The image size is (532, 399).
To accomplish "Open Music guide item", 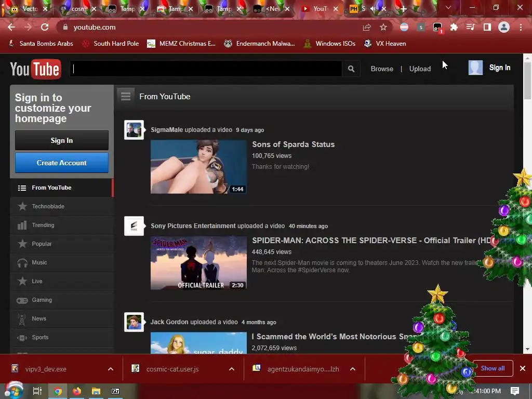I will pyautogui.click(x=62, y=262).
